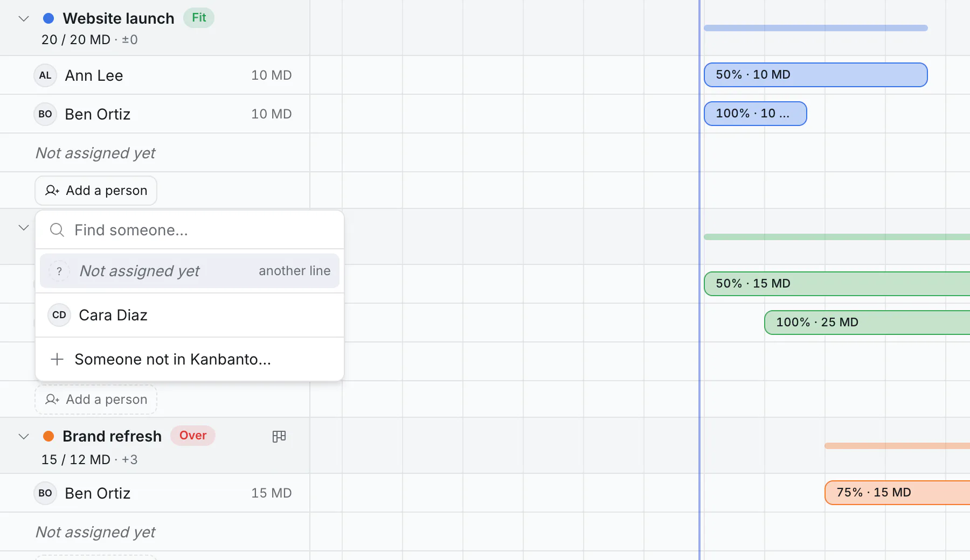Collapse the Website launch project

pyautogui.click(x=24, y=19)
